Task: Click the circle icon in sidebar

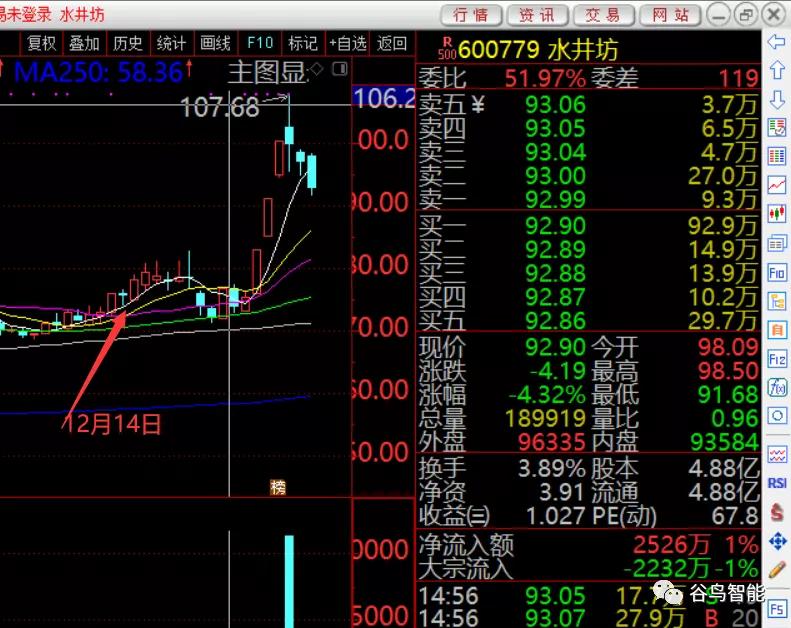Action: click(x=777, y=416)
